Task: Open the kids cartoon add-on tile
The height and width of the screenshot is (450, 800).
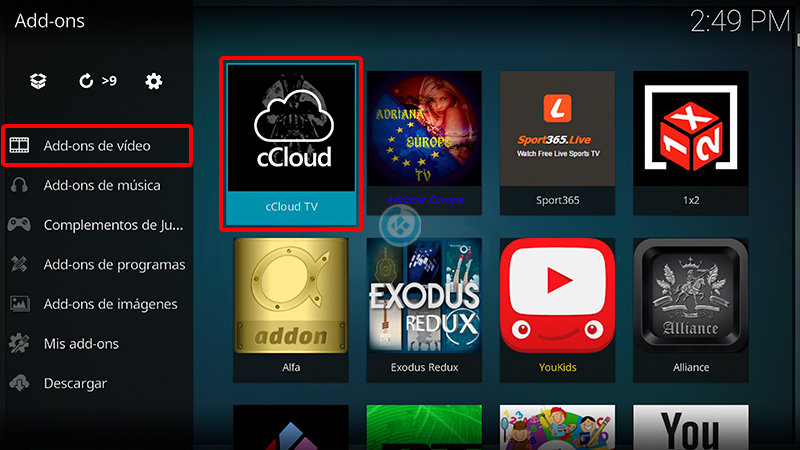Action: coord(557,428)
